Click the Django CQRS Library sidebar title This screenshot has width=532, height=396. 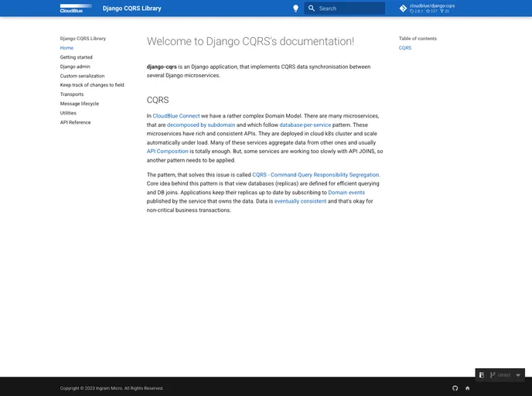pyautogui.click(x=83, y=39)
